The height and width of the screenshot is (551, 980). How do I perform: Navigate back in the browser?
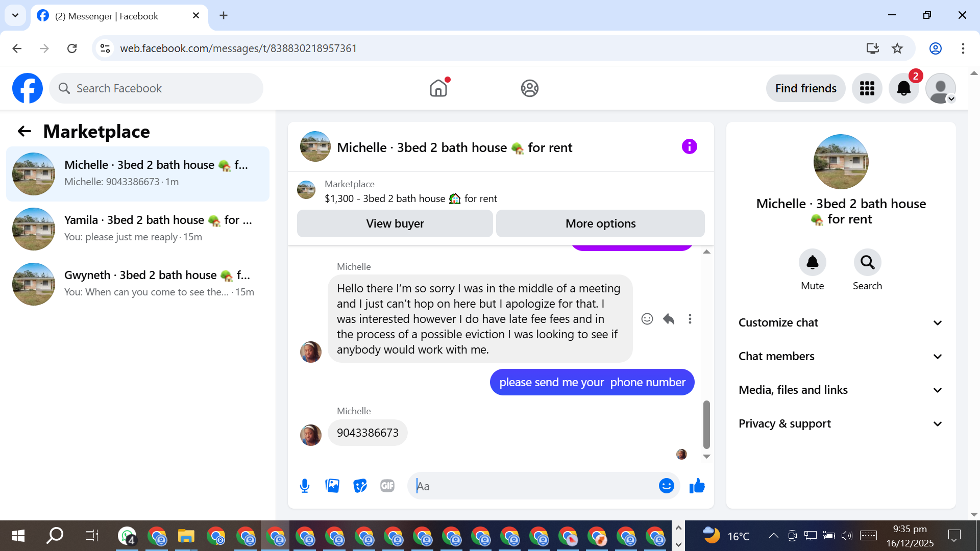(x=17, y=48)
